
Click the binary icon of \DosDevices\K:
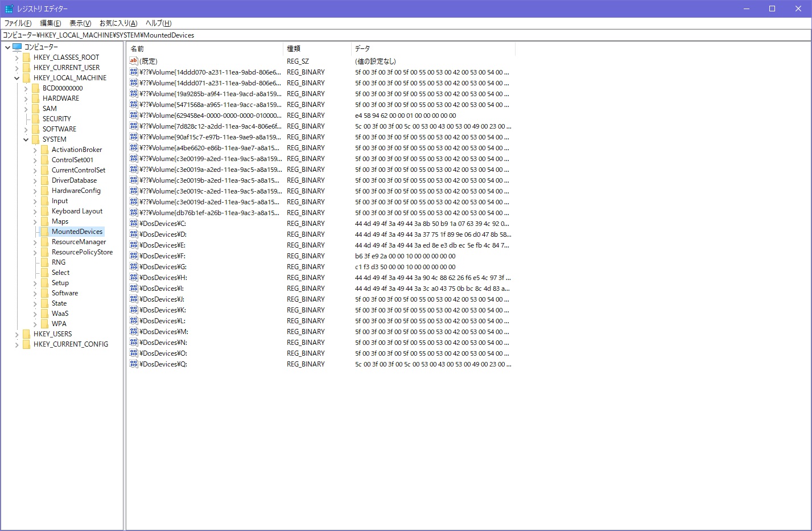click(x=134, y=310)
